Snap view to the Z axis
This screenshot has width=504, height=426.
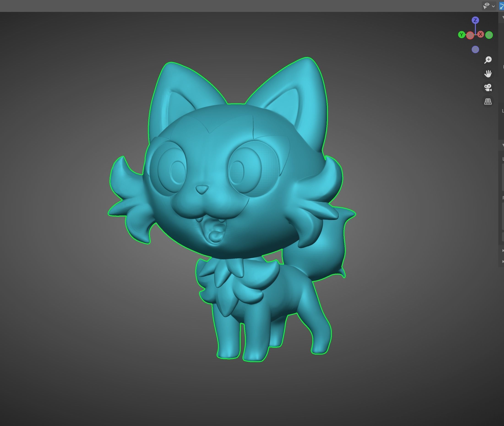pos(475,20)
